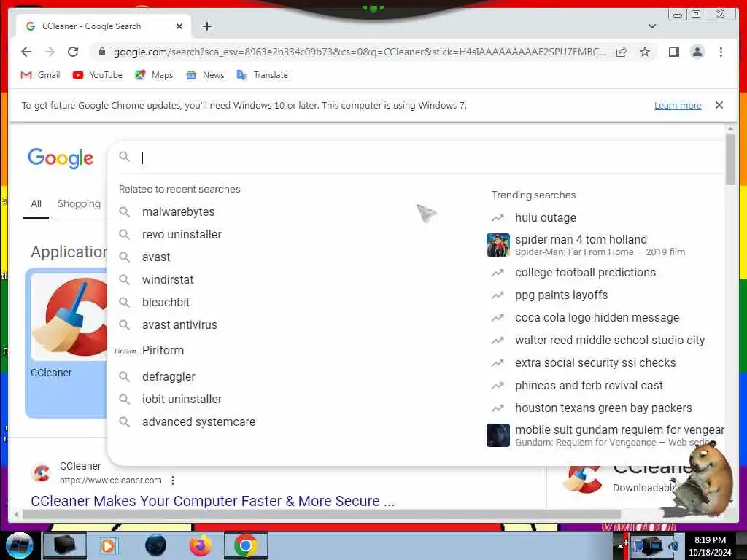747x560 pixels.
Task: Select trending search hulu outage
Action: 546,217
